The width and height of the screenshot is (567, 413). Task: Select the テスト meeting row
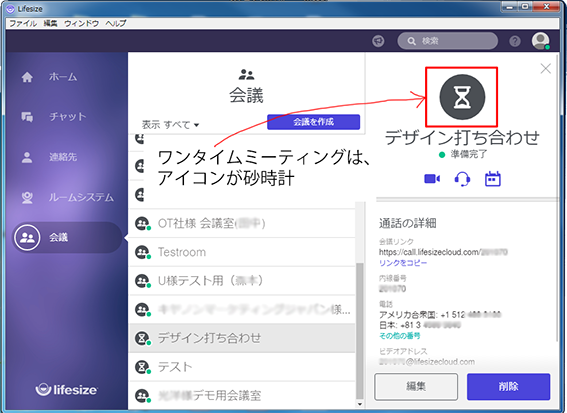242,367
